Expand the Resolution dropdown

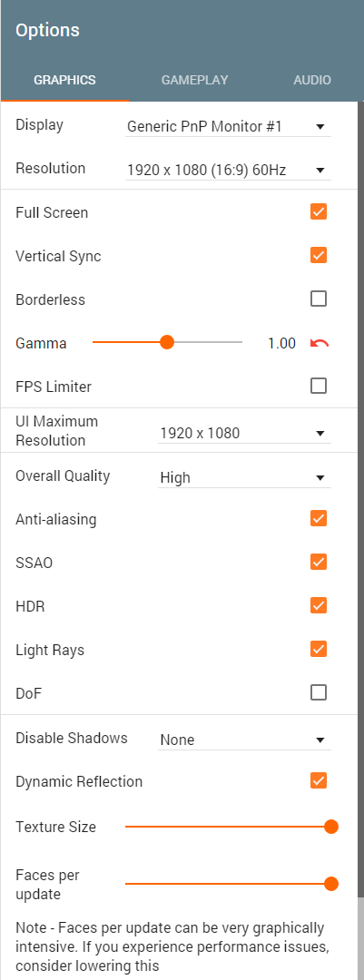(x=228, y=170)
